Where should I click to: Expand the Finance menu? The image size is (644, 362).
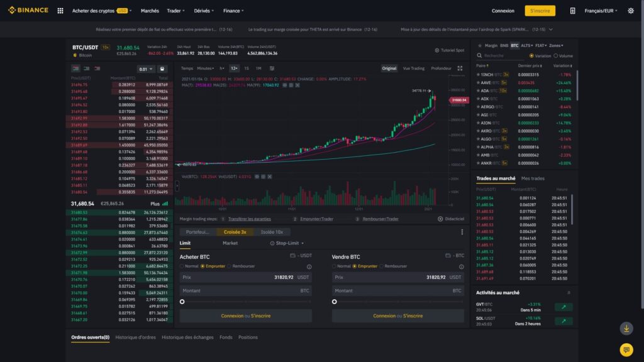pyautogui.click(x=233, y=11)
